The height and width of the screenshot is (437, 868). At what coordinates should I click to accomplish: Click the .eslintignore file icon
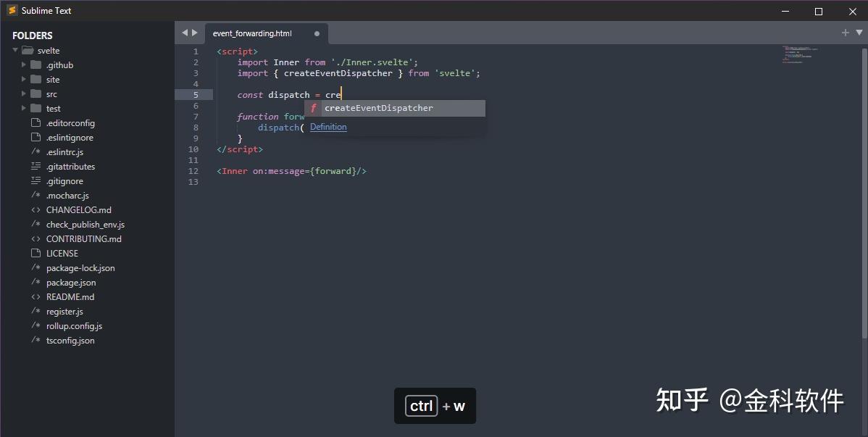[36, 137]
